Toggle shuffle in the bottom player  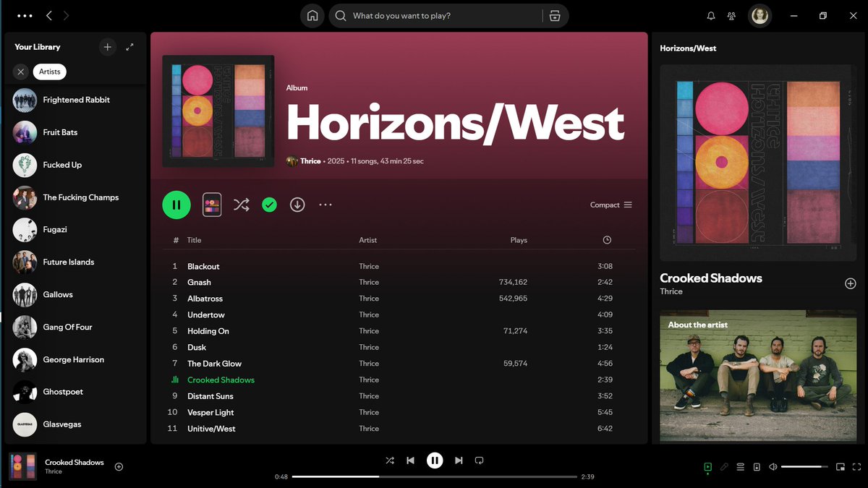coord(390,461)
